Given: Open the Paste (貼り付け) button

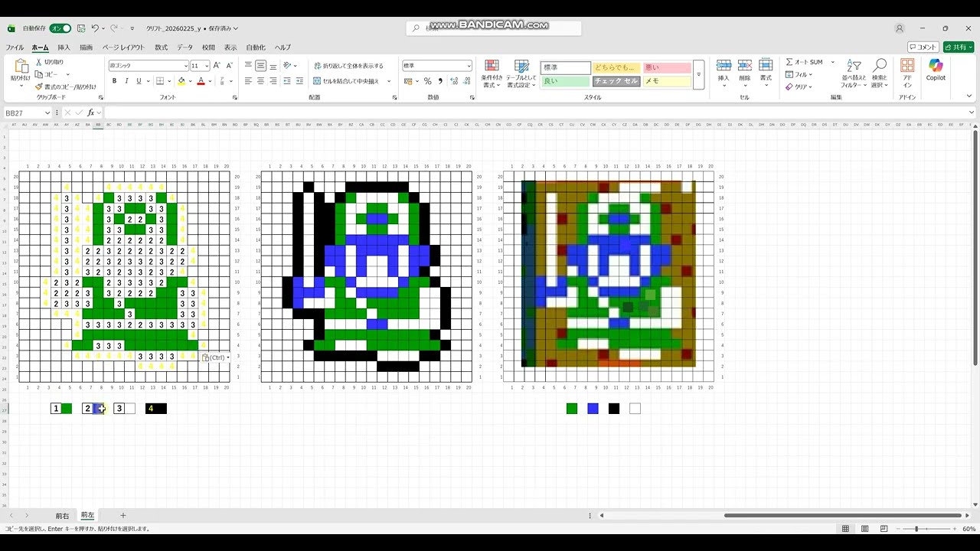Looking at the screenshot, I should tap(20, 70).
